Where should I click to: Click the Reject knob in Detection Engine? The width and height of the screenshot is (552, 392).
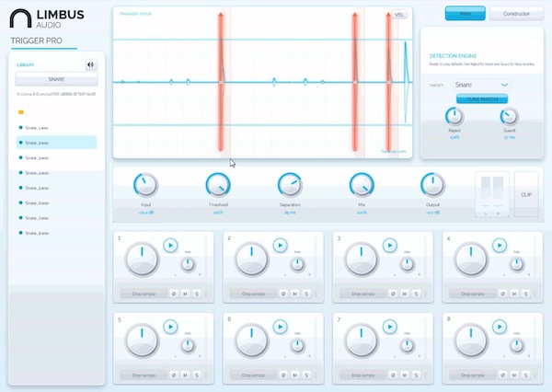coord(454,117)
